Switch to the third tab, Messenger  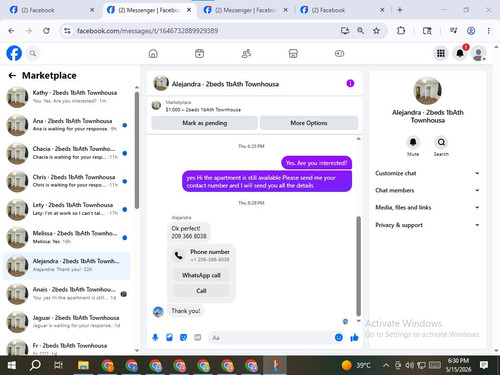click(x=246, y=10)
